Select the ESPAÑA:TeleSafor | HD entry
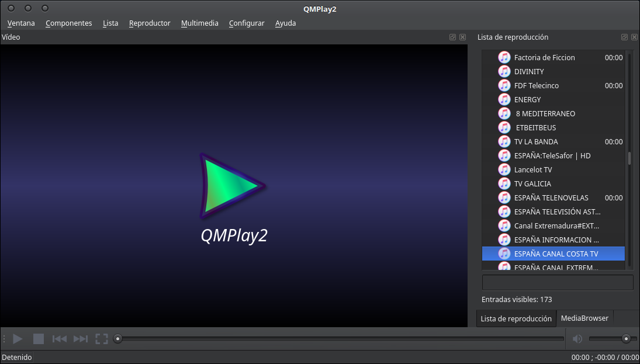The width and height of the screenshot is (640, 364). (553, 155)
